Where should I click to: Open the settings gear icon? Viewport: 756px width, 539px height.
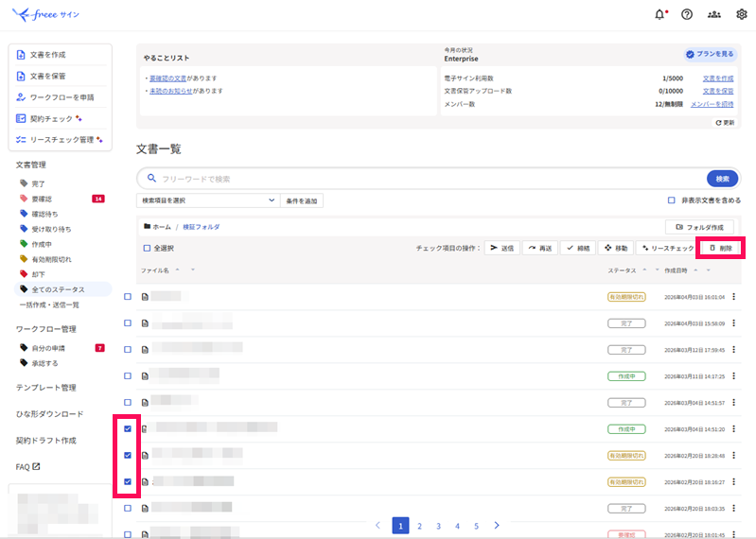click(742, 14)
